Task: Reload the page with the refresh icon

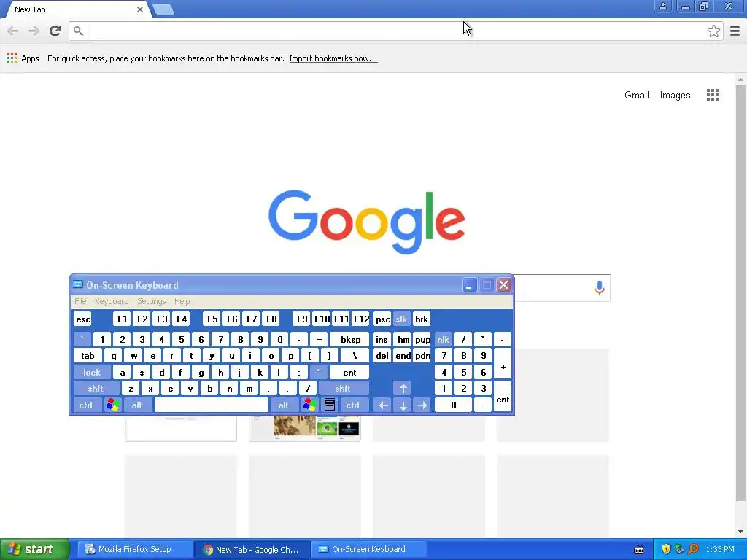Action: [x=55, y=31]
